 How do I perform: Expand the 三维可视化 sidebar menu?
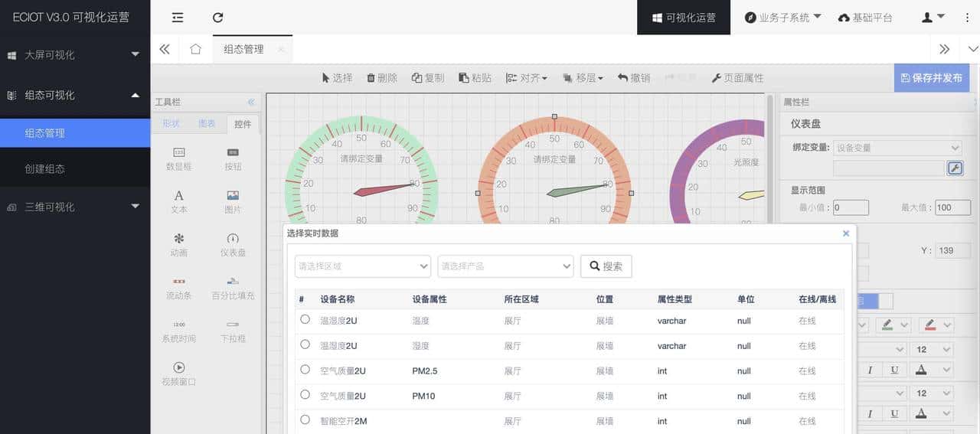75,207
